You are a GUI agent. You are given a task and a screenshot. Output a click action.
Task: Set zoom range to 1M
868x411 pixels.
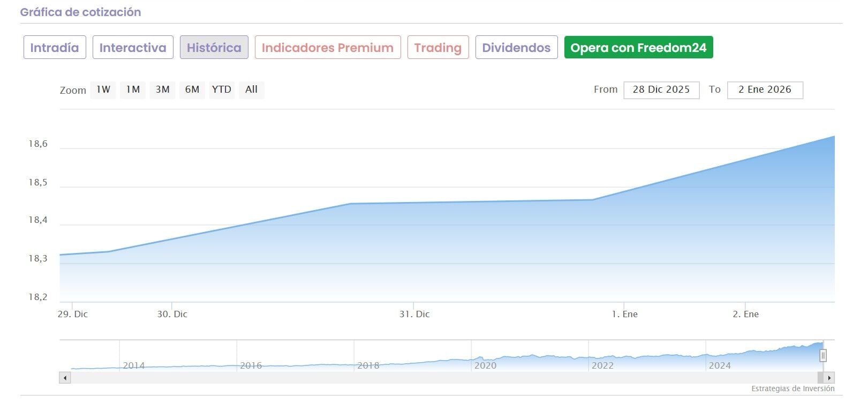tap(133, 89)
